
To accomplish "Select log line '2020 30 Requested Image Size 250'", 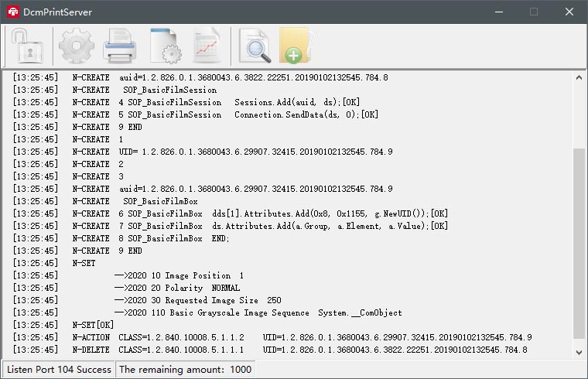I will point(147,300).
